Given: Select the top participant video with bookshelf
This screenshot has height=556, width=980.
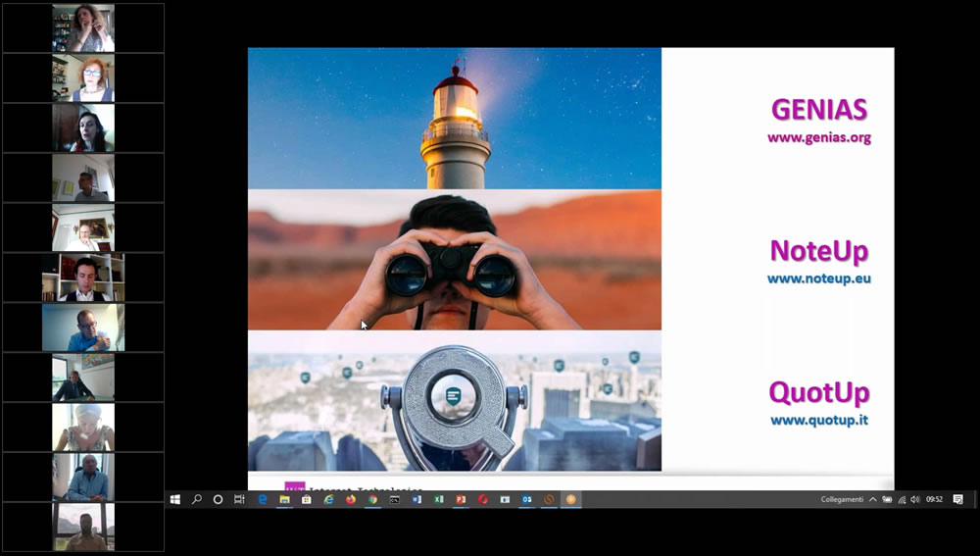Looking at the screenshot, I should pos(83,27).
